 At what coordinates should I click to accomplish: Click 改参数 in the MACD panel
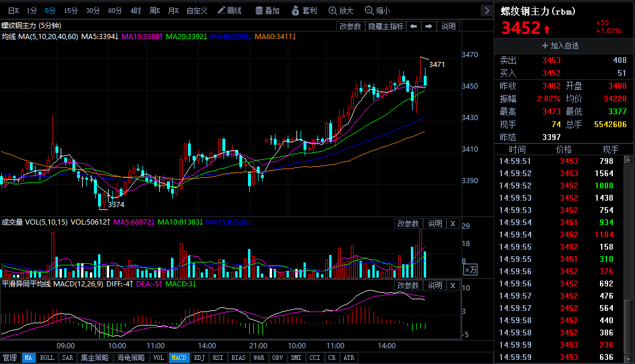point(408,285)
